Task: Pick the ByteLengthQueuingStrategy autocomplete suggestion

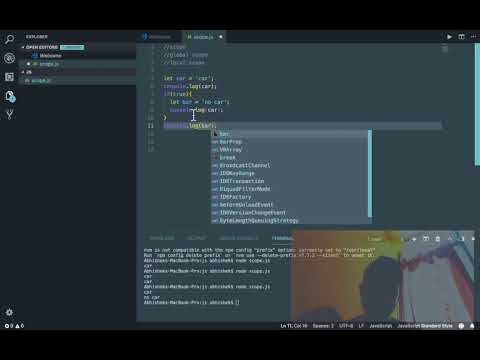Action: tap(289, 220)
